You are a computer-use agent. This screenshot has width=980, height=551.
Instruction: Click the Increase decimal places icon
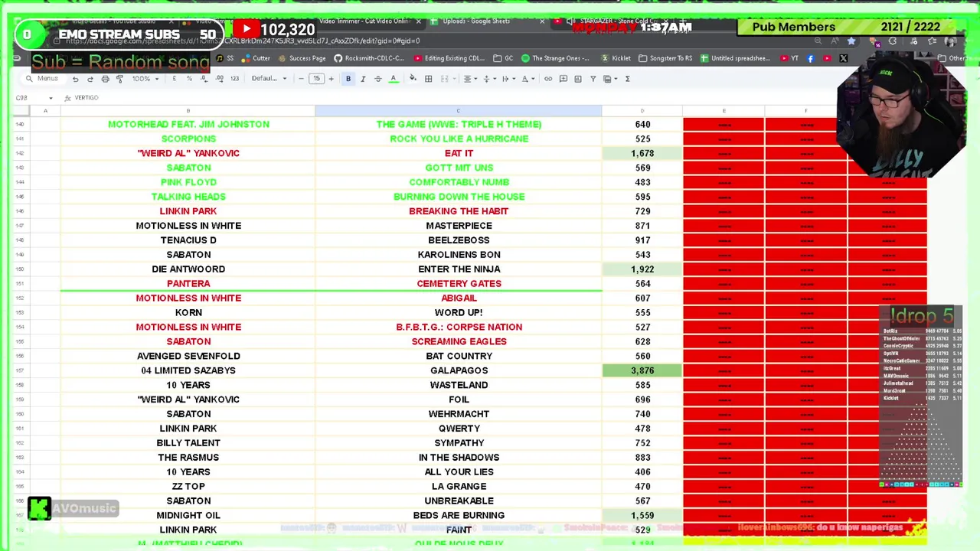point(220,79)
